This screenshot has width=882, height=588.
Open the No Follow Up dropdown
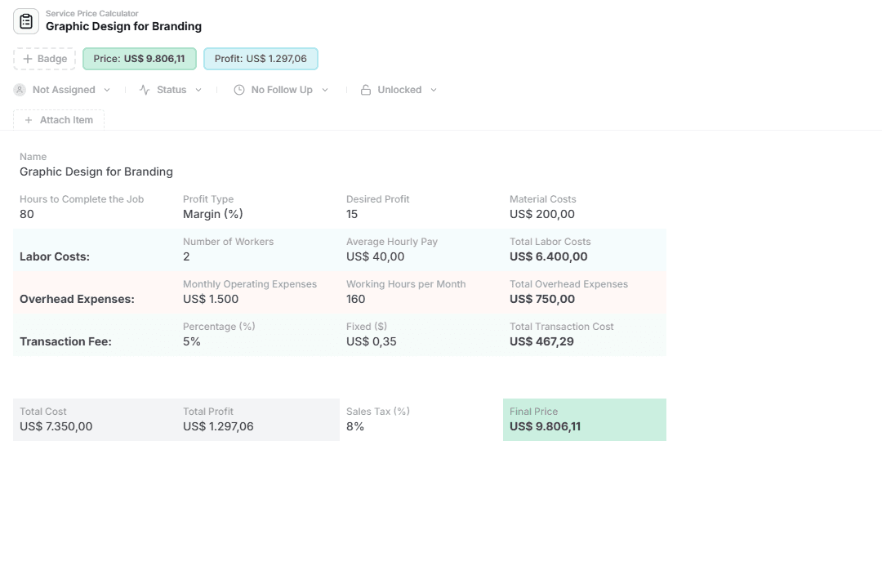point(281,90)
